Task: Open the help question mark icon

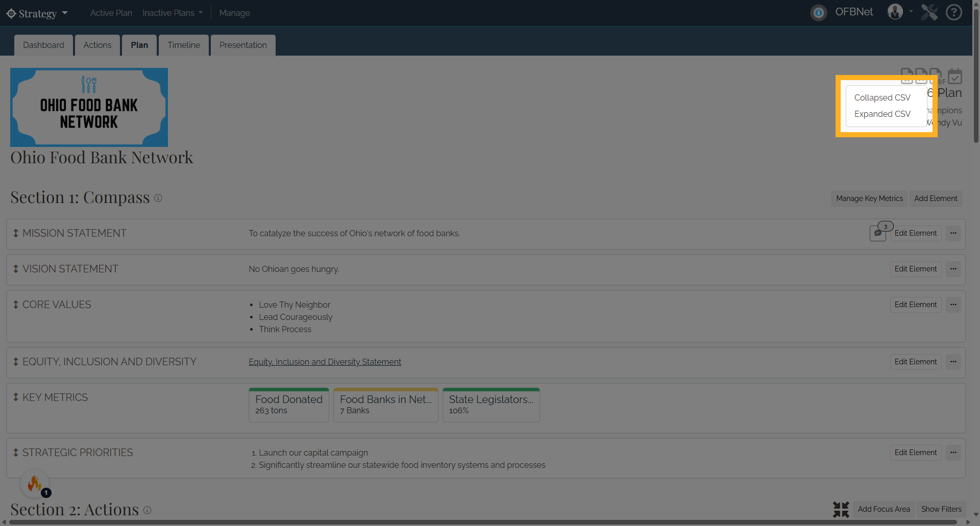Action: [x=953, y=12]
